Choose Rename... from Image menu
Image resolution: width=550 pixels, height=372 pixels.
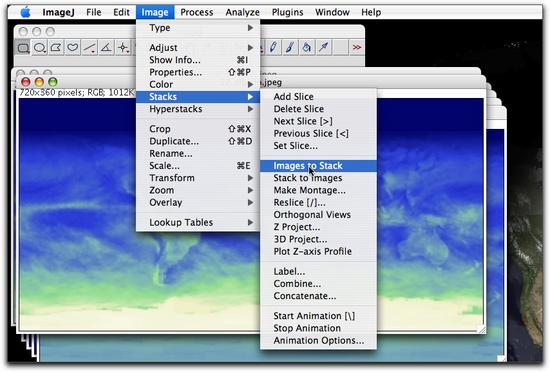pyautogui.click(x=198, y=154)
